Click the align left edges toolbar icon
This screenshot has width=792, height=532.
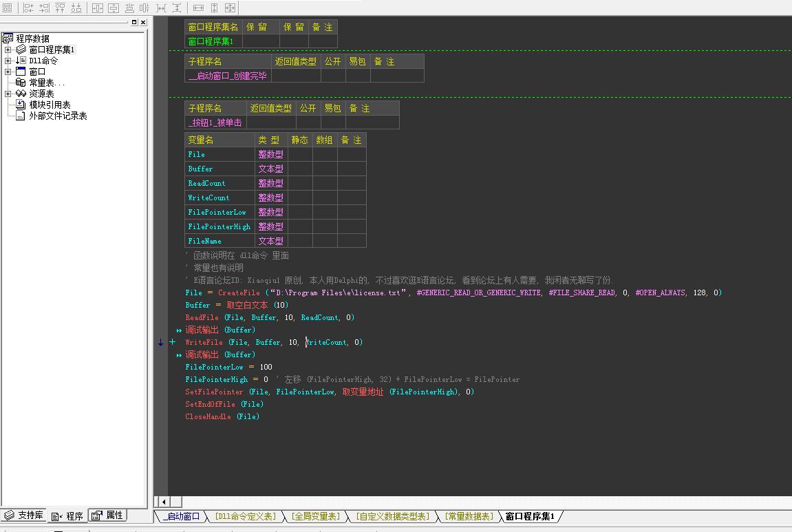(x=28, y=8)
